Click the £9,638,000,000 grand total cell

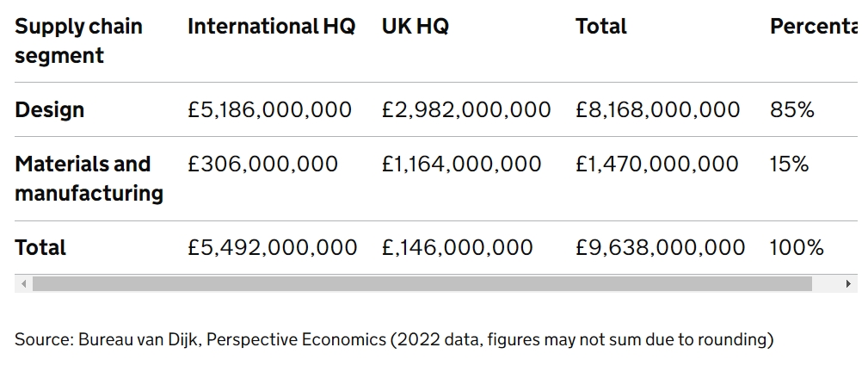pos(661,247)
